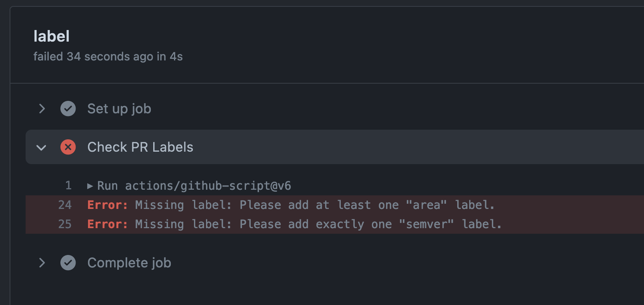644x305 pixels.
Task: Click log line number 1
Action: point(68,185)
